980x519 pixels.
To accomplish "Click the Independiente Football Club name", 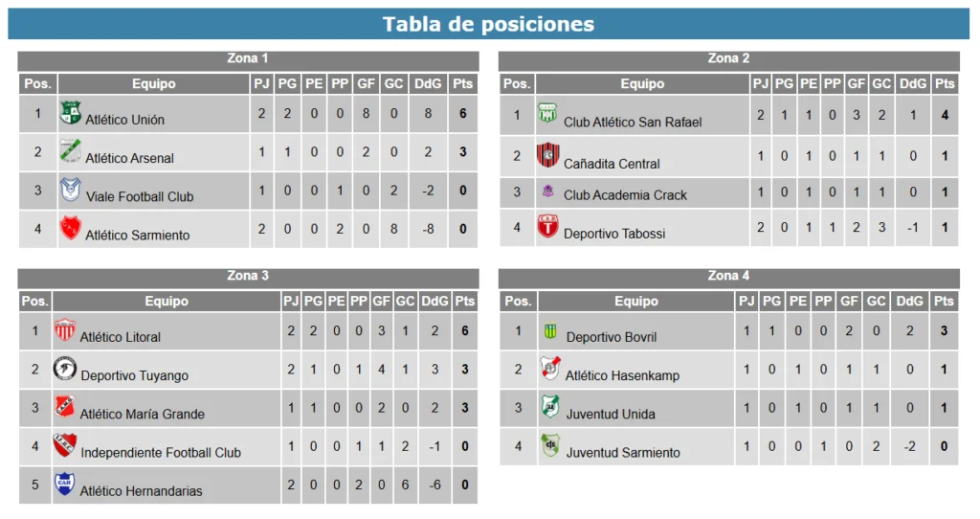I will click(161, 453).
